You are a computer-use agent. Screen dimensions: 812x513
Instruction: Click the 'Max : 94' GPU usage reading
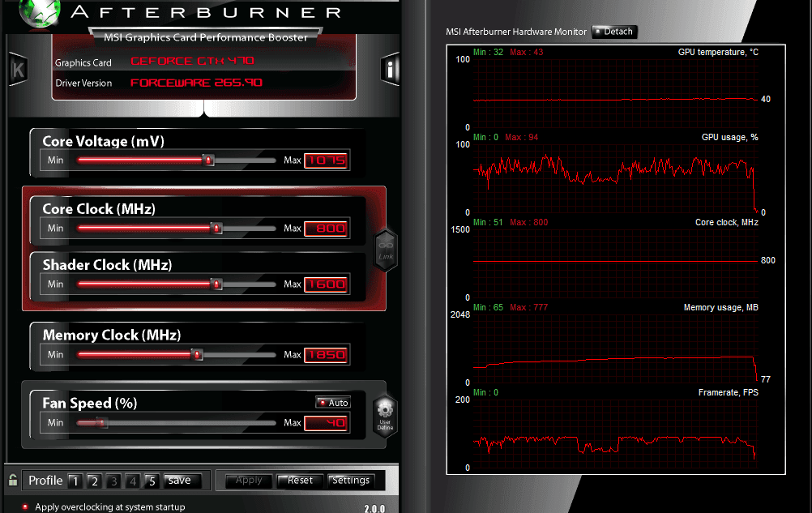point(522,137)
